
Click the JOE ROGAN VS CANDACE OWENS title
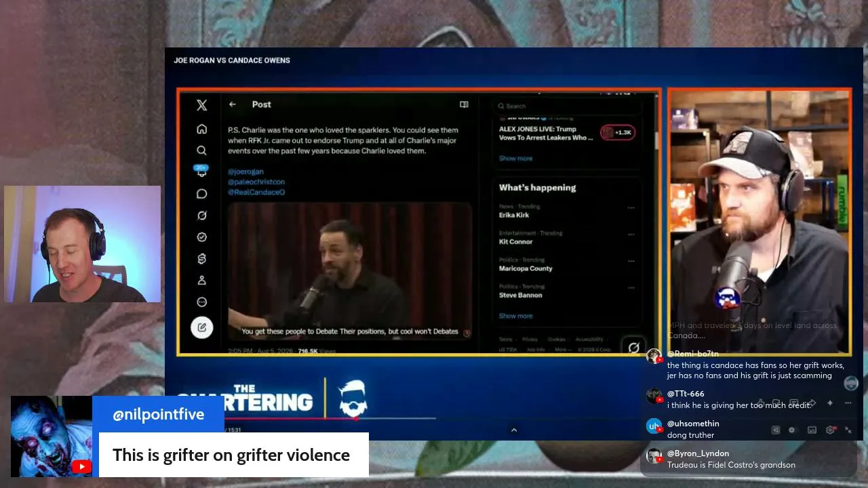point(232,60)
